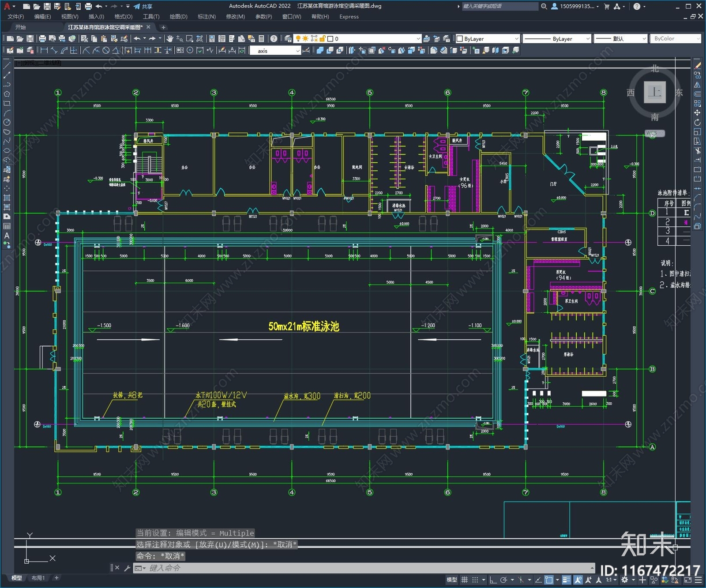706x588 pixels.
Task: Toggle lineweight display in status bar
Action: click(567, 580)
